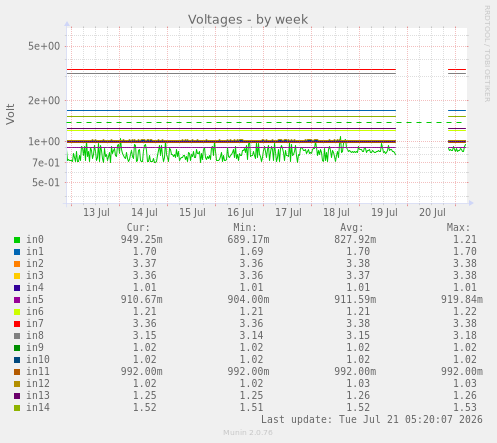Screen dimensions: 497x443
Task: Click the in13 dark purple legend swatch
Action: 17,396
